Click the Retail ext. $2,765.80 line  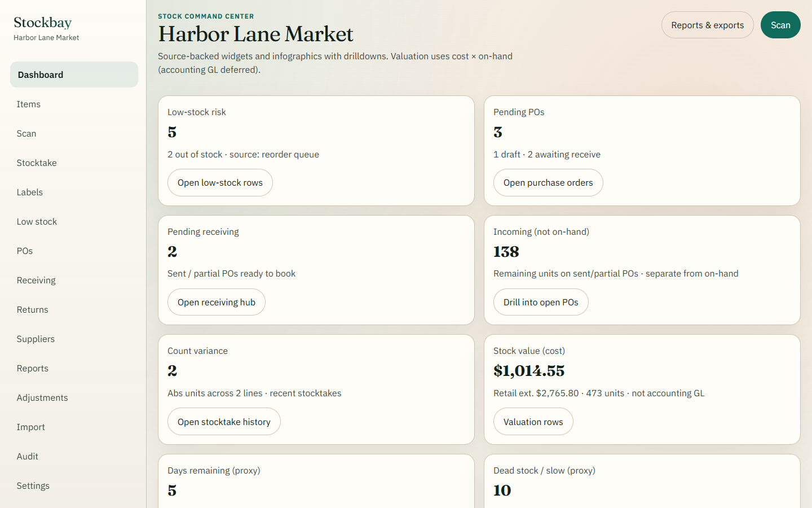coord(599,393)
